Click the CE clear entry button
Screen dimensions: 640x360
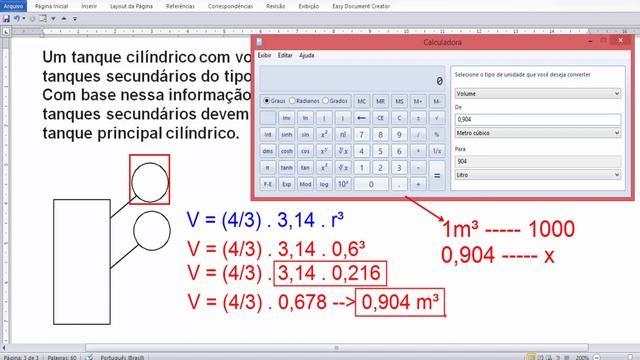tap(380, 118)
